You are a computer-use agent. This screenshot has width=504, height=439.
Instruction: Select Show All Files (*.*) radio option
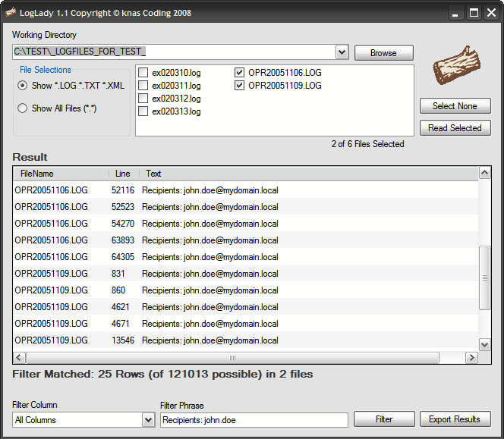pos(23,108)
